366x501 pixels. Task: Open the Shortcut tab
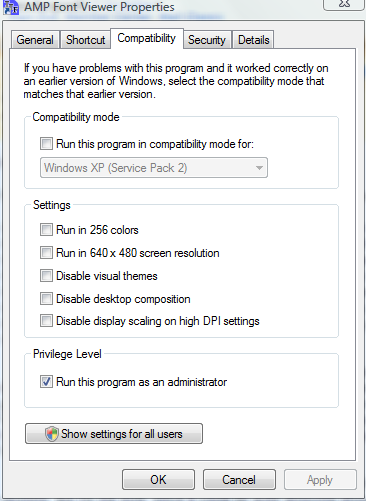(x=85, y=40)
